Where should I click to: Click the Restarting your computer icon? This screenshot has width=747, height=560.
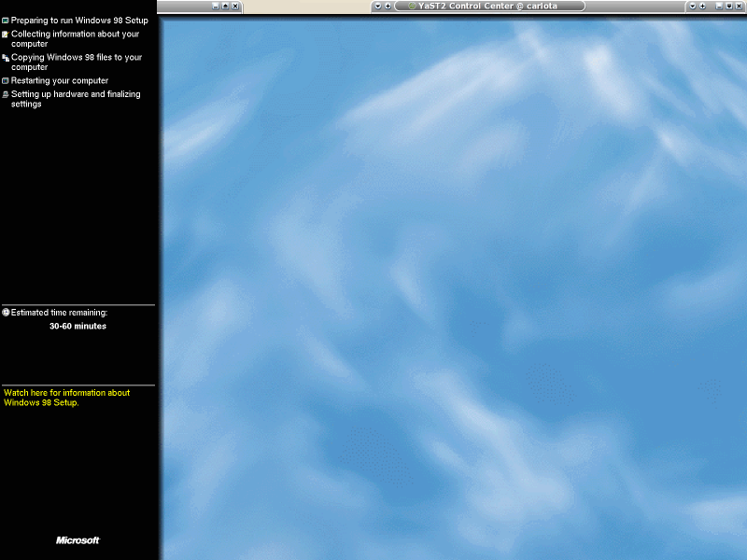[6, 80]
